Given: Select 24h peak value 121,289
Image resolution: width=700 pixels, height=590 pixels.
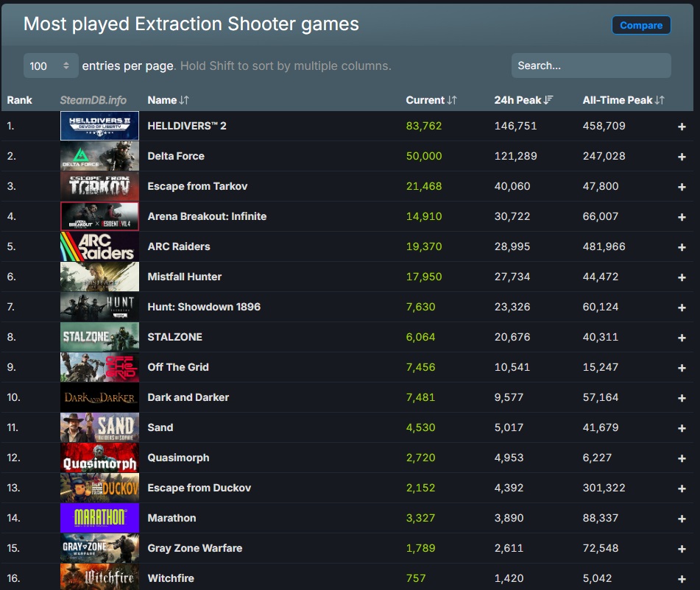Looking at the screenshot, I should (x=516, y=156).
